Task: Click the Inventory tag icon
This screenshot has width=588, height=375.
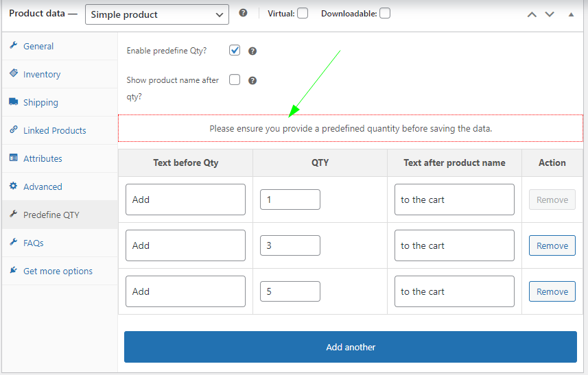Action: (x=14, y=74)
